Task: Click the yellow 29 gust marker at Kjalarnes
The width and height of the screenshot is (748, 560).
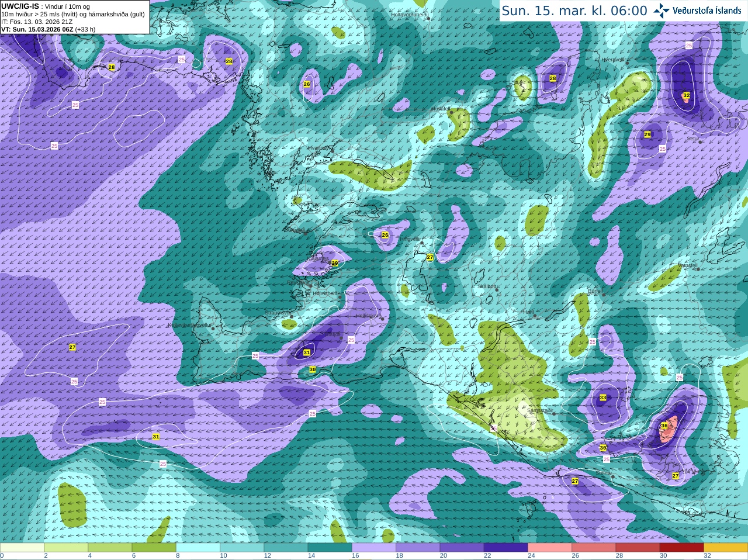Action: click(x=335, y=263)
